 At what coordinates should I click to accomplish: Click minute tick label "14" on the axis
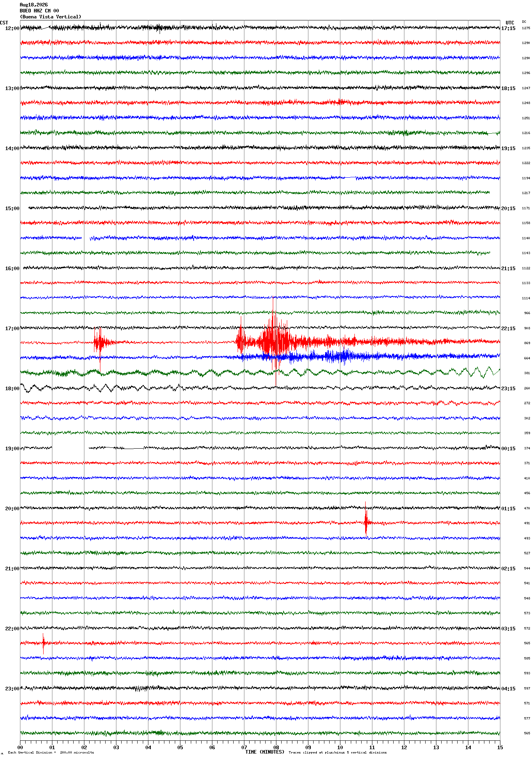pos(468,747)
